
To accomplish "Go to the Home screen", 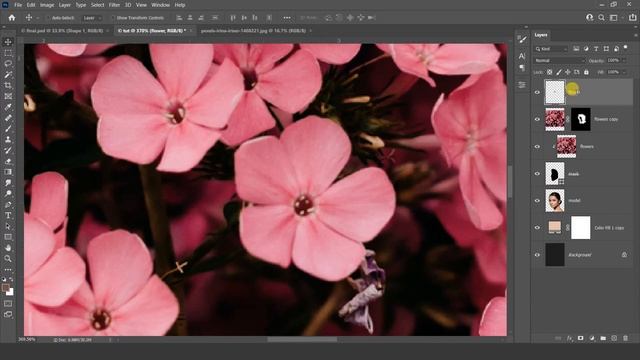I will click(12, 18).
